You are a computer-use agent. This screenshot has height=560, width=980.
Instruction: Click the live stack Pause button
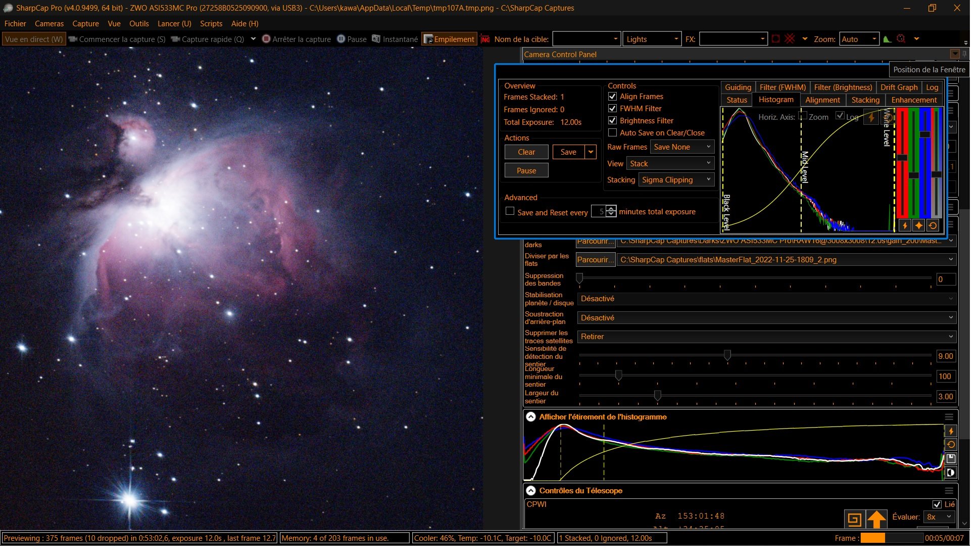click(526, 170)
